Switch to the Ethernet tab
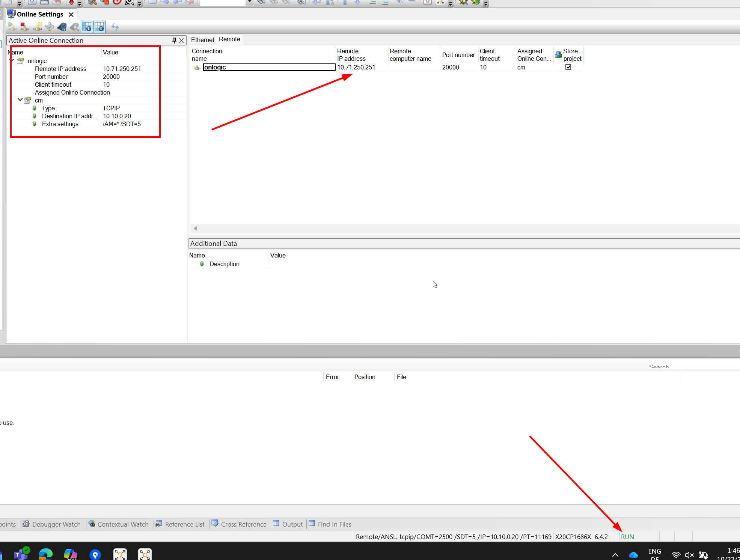740x560 pixels. 202,40
